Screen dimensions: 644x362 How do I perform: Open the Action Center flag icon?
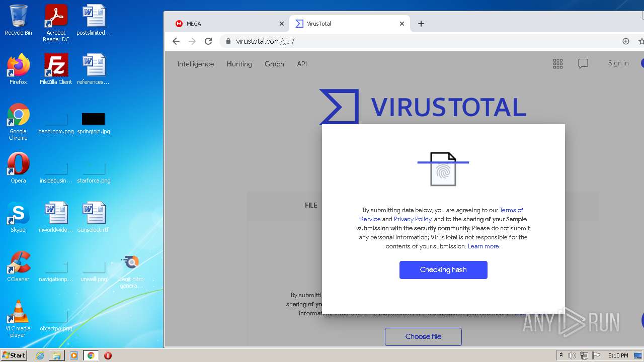596,355
